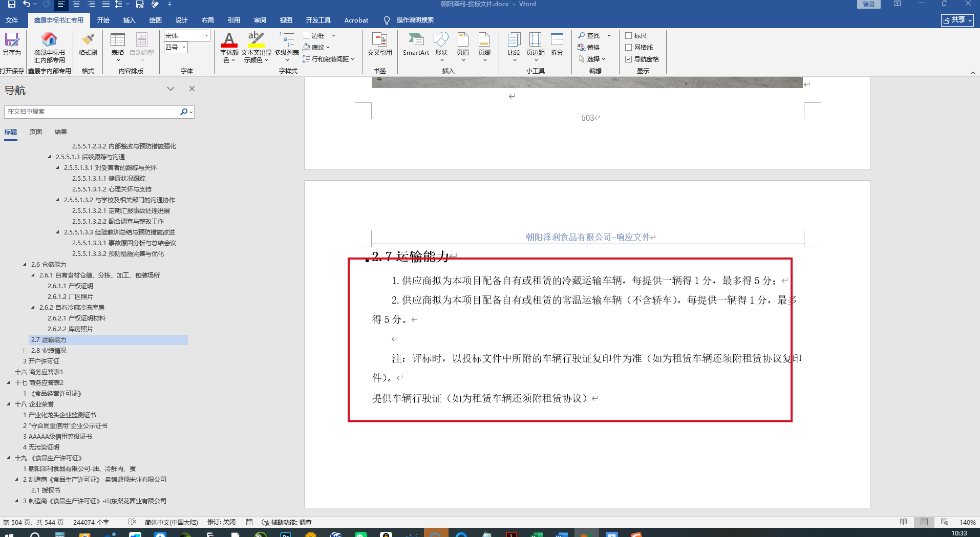Select 3 开户许可证 in the navigation tree
This screenshot has height=537, width=980.
(x=41, y=361)
